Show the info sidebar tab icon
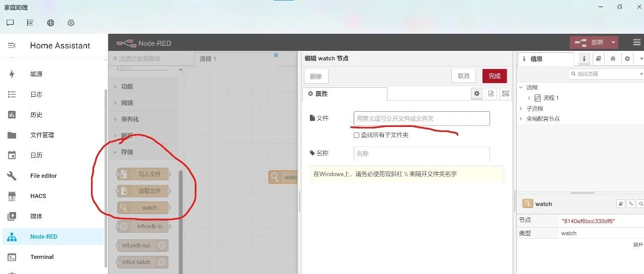The height and width of the screenshot is (274, 644). [x=584, y=58]
